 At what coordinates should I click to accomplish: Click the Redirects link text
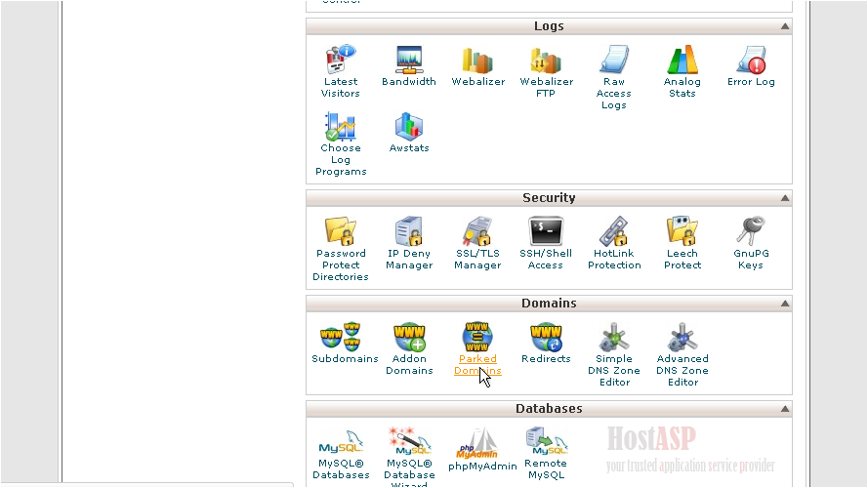tap(546, 359)
